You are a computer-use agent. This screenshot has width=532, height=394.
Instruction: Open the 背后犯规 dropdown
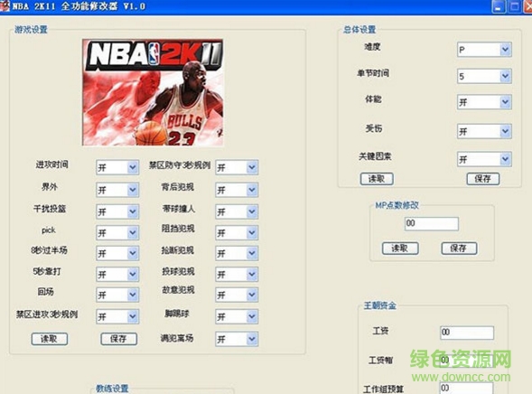pos(237,190)
